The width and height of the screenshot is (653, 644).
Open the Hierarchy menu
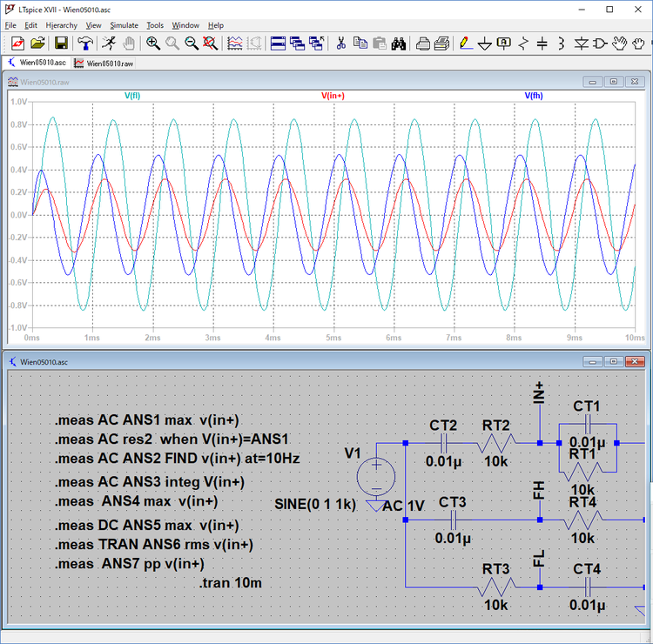[x=61, y=25]
